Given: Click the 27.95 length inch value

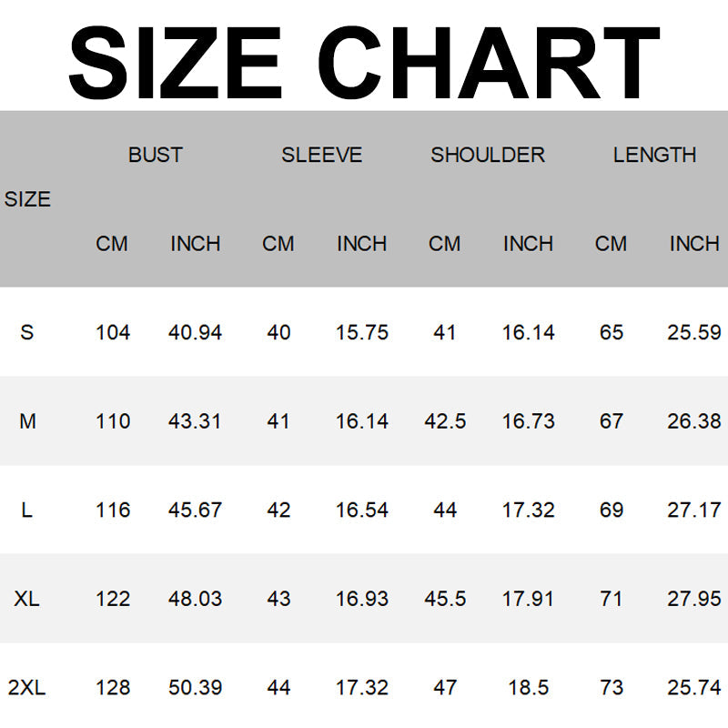Looking at the screenshot, I should click(694, 599).
